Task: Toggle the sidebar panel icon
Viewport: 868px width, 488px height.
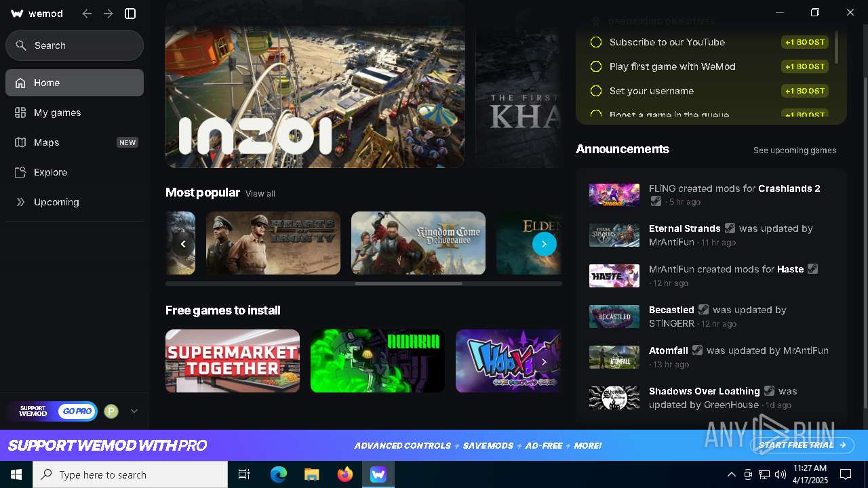Action: click(x=131, y=14)
